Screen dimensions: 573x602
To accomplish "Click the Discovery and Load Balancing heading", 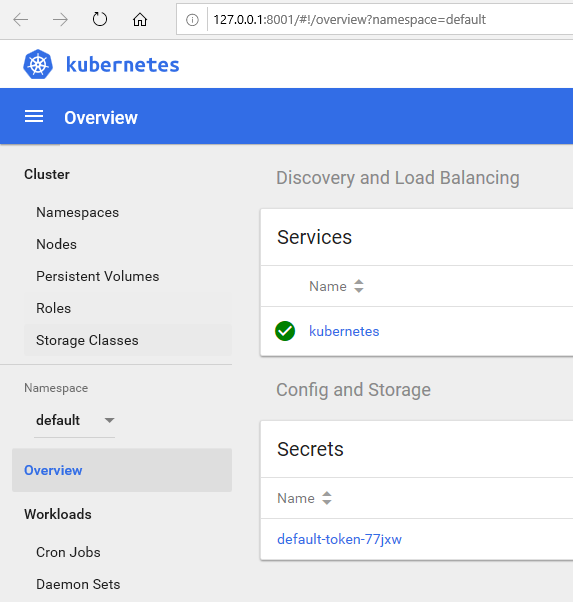I will [x=398, y=178].
